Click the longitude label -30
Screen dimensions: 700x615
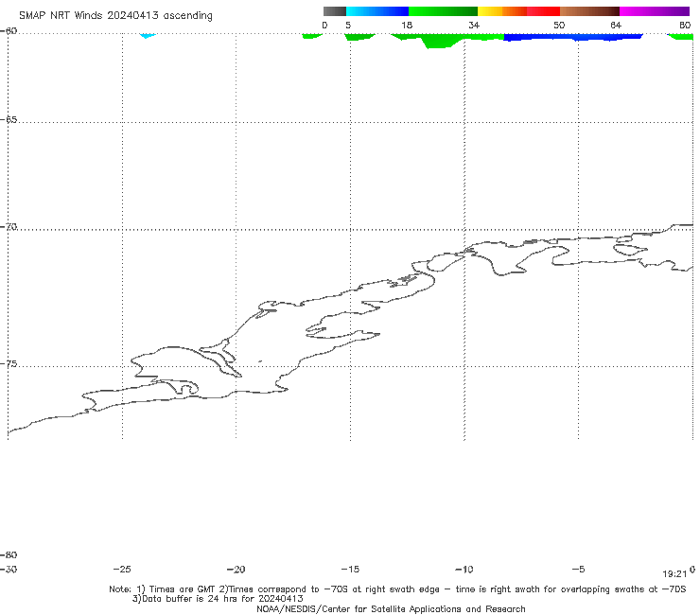[x=9, y=569]
